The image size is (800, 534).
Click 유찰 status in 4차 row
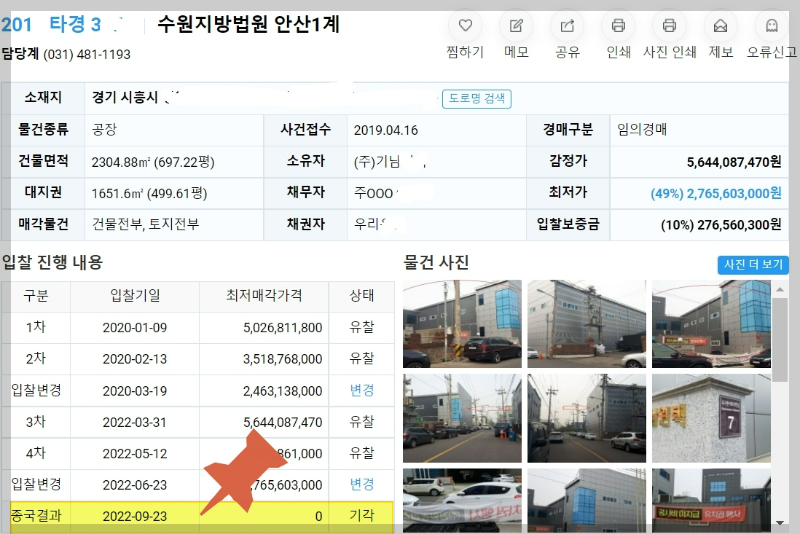pyautogui.click(x=362, y=453)
